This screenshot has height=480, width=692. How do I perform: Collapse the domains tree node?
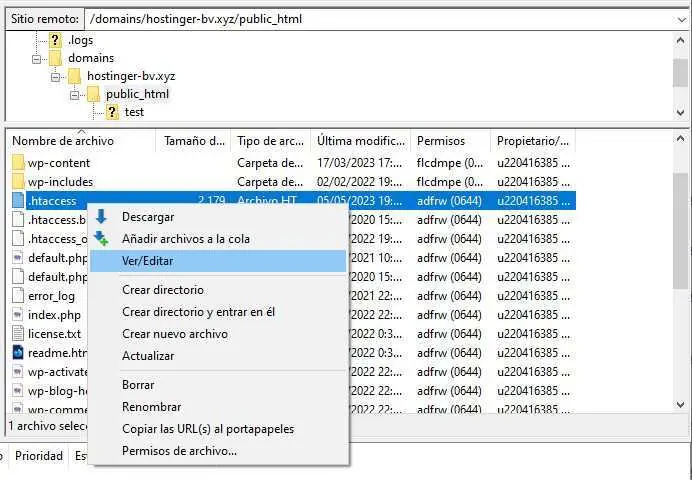(38, 58)
